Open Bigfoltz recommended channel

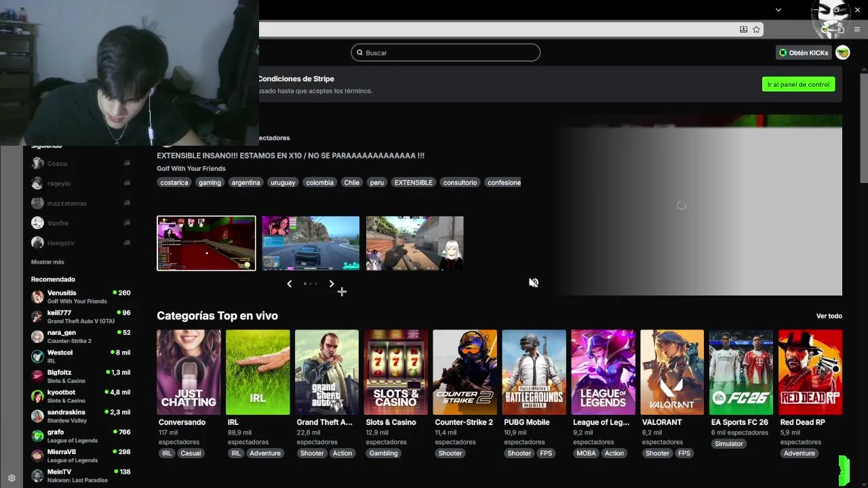click(x=81, y=376)
